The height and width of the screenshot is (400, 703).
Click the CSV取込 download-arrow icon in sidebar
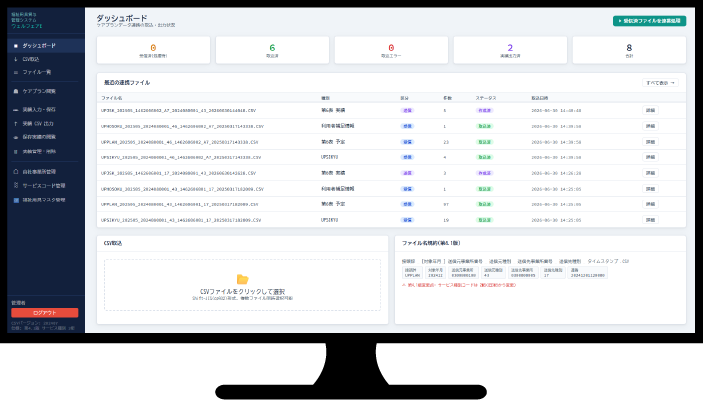[x=16, y=59]
